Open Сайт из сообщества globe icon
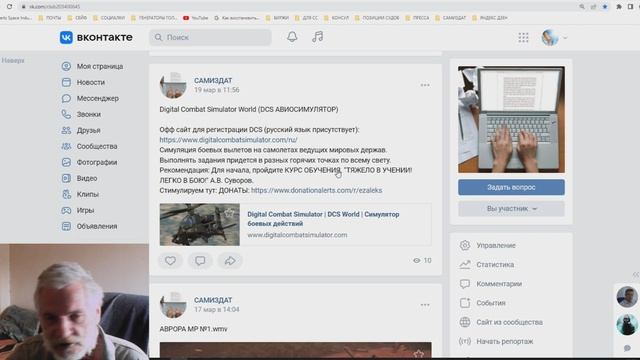 click(x=465, y=322)
